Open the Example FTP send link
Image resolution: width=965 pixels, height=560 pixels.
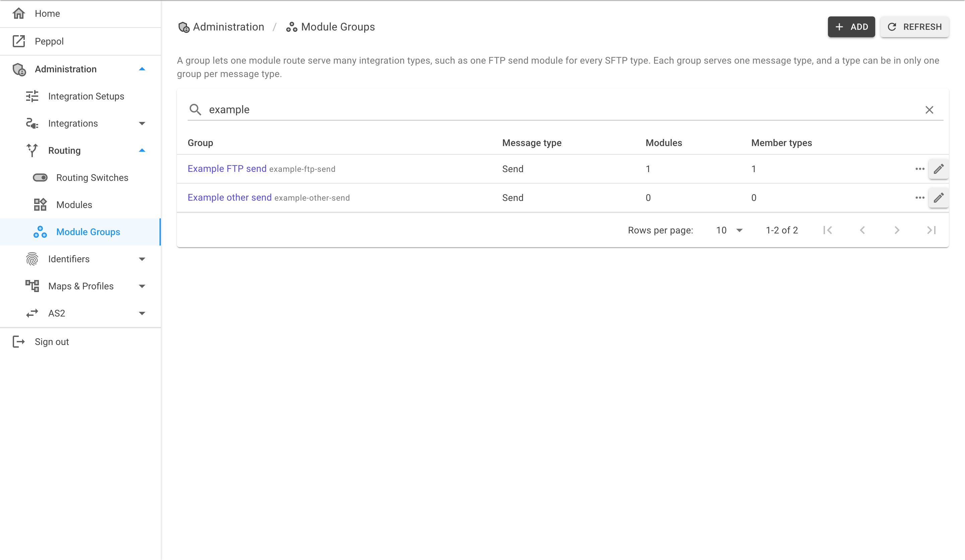(x=227, y=168)
